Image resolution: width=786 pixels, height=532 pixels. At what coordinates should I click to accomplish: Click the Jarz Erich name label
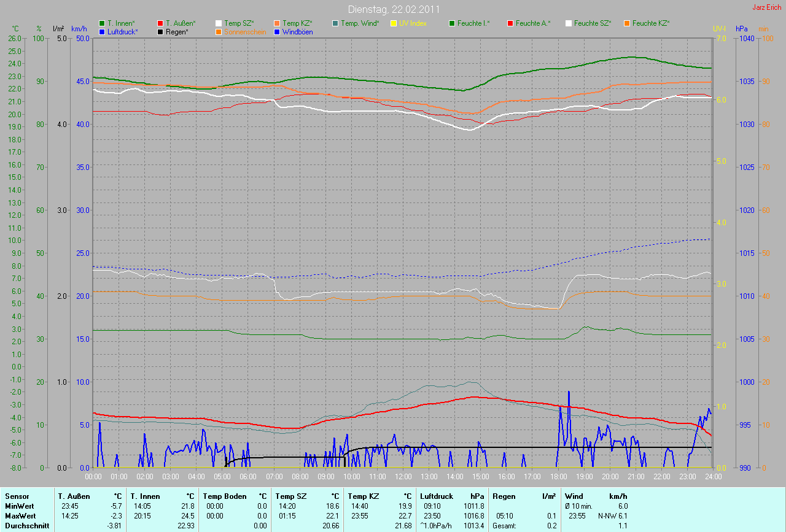766,7
